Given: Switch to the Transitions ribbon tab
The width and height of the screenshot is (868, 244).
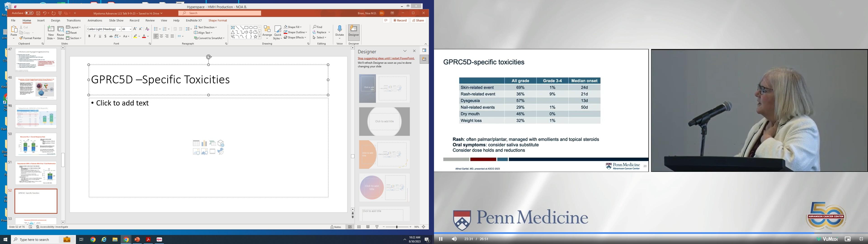Looking at the screenshot, I should pos(73,21).
